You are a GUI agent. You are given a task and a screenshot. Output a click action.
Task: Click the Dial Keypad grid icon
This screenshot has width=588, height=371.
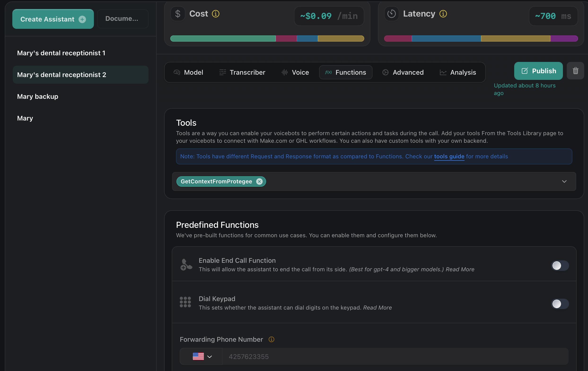click(185, 302)
